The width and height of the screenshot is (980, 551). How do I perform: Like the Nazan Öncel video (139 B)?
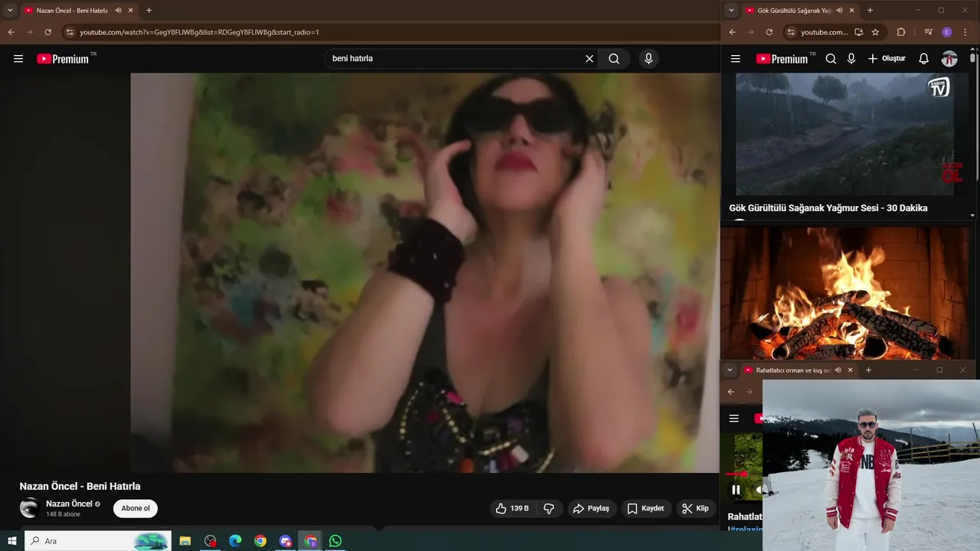[512, 508]
